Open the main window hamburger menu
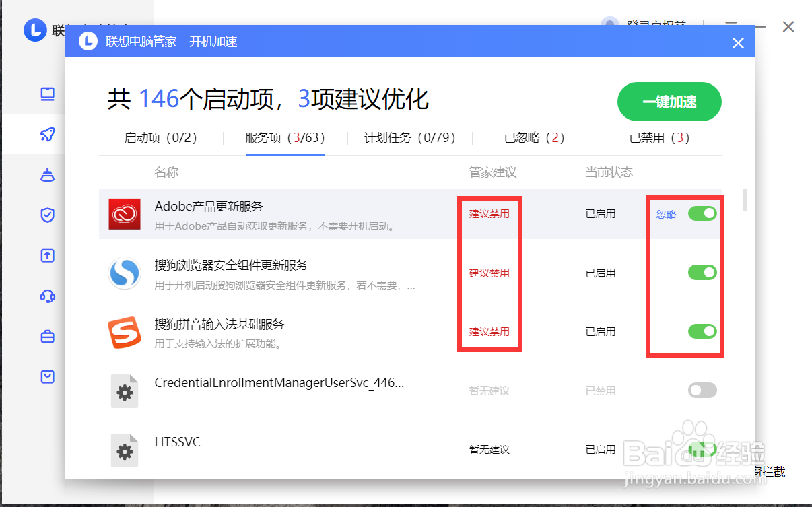 pyautogui.click(x=731, y=26)
